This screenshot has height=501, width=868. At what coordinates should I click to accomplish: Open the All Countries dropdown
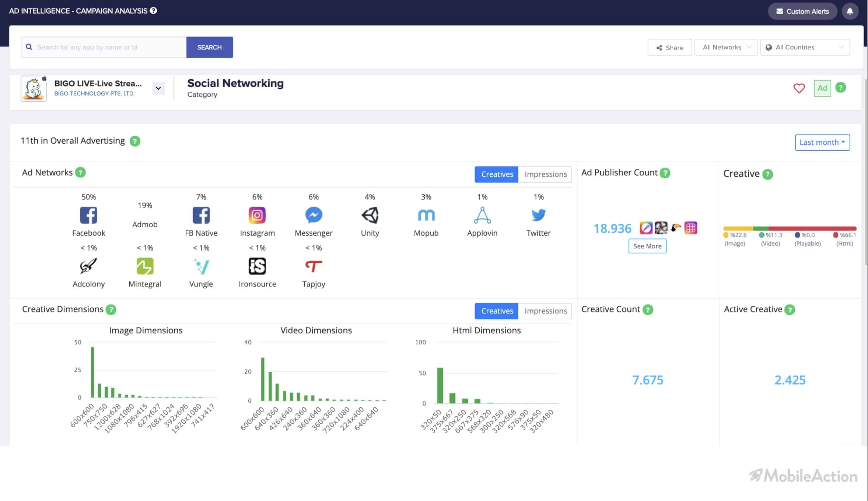click(805, 47)
